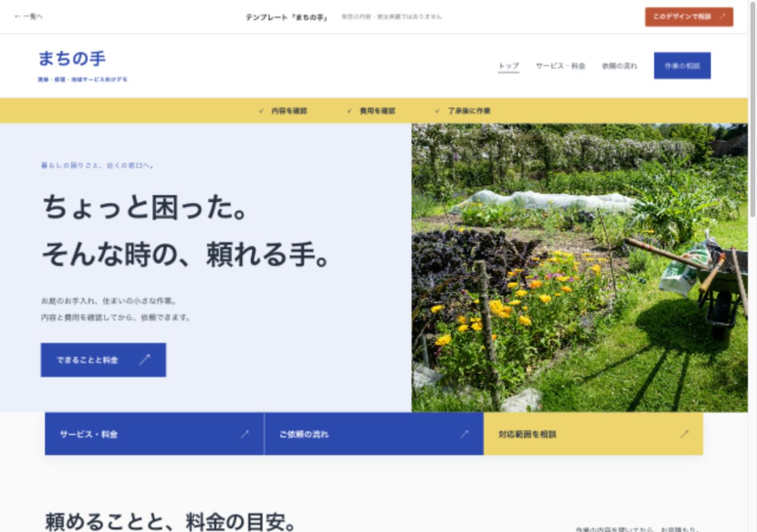The height and width of the screenshot is (532, 757).
Task: Click the 頼めることと、料金の目安。 heading
Action: pos(171,522)
